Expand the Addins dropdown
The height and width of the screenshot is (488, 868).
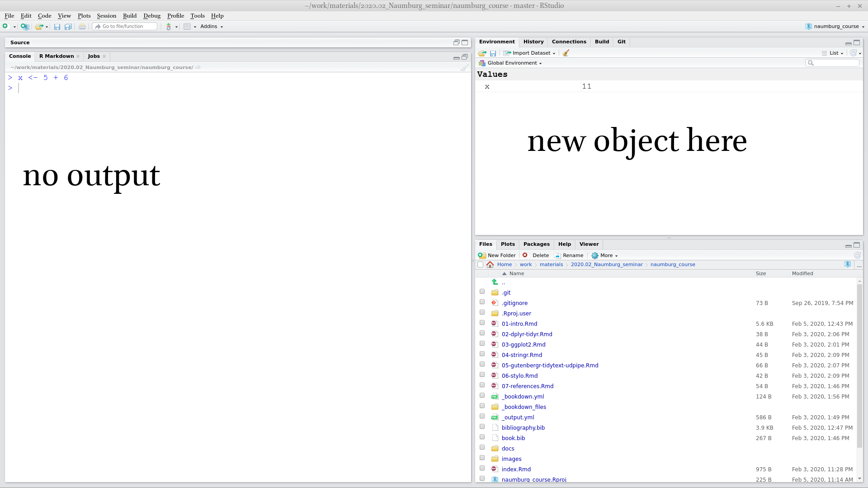tap(212, 27)
